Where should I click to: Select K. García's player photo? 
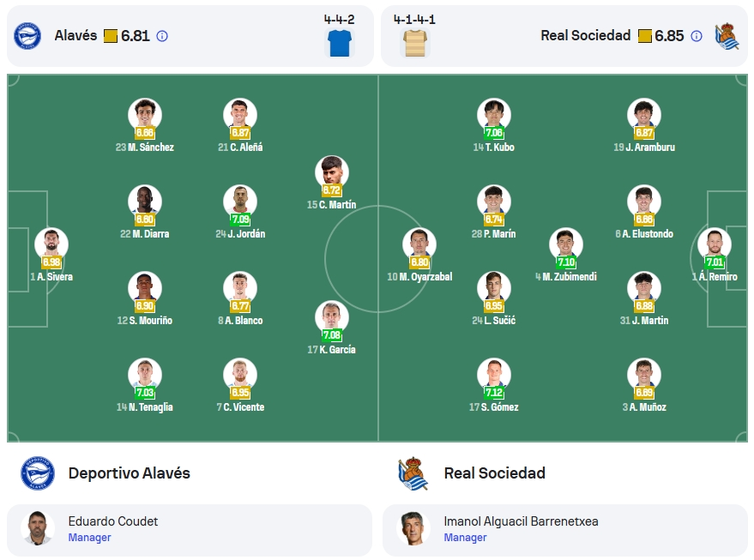pyautogui.click(x=332, y=317)
